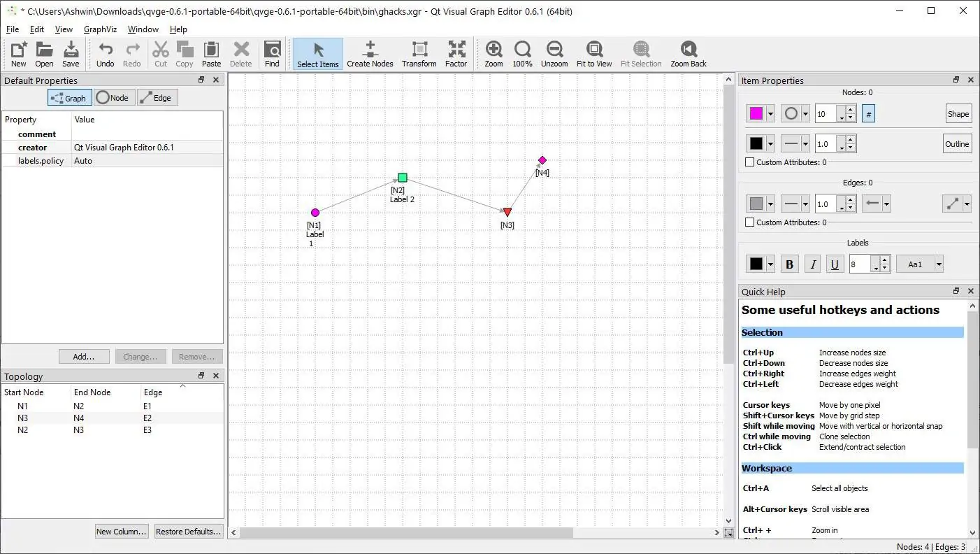Zoom in using the Zoom icon

493,54
